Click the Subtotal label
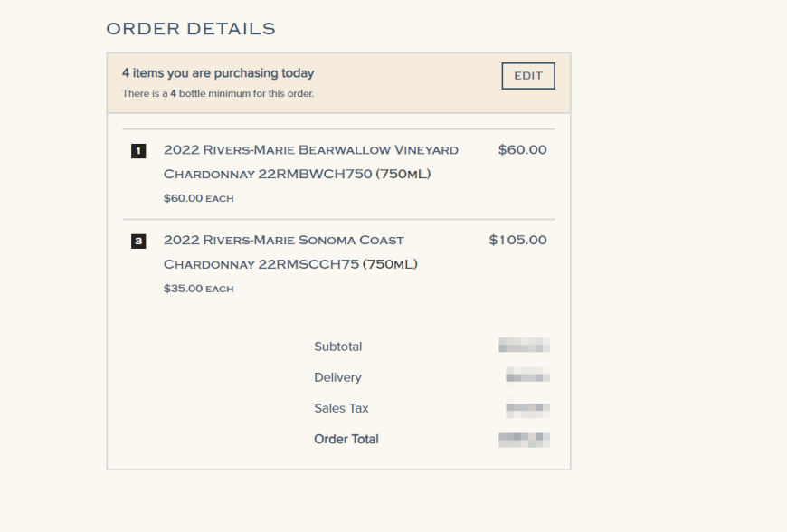Image resolution: width=787 pixels, height=532 pixels. [337, 347]
